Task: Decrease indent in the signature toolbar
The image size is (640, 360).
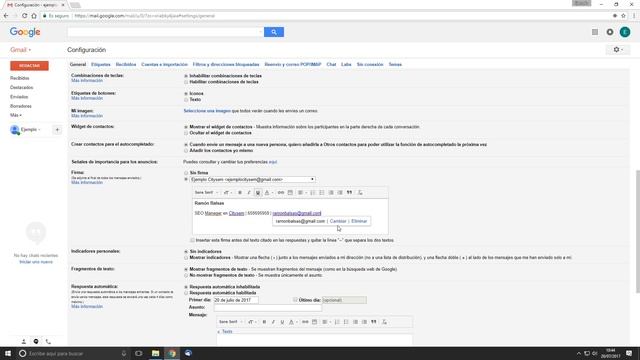Action: pos(331,192)
